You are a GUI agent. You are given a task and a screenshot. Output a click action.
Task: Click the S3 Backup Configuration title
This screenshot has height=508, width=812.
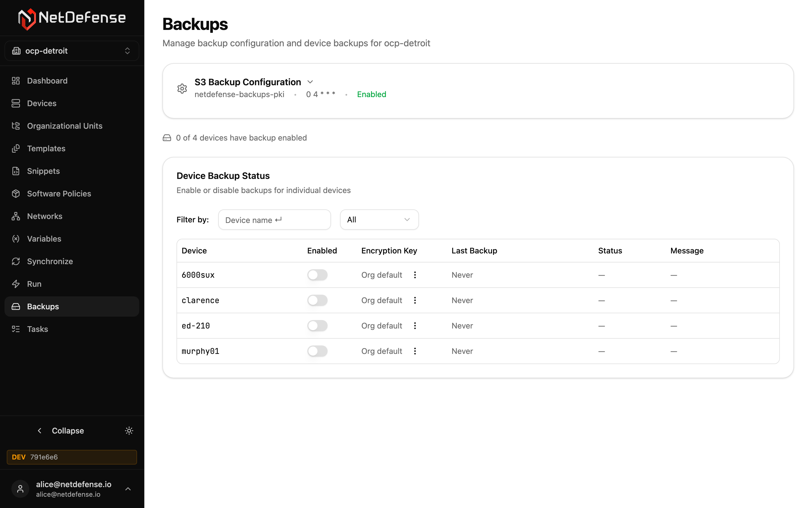pyautogui.click(x=248, y=82)
